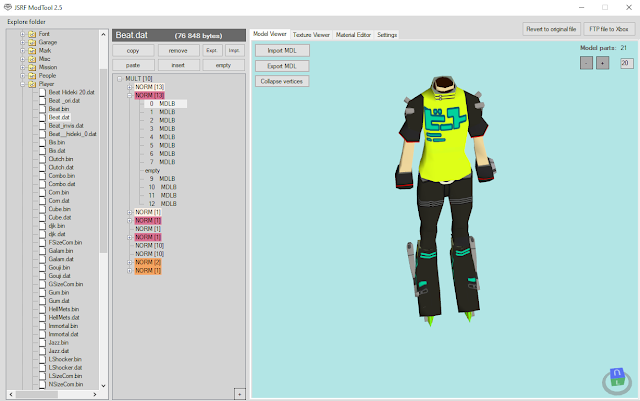Click the Gouji.dat file icon

pyautogui.click(x=42, y=276)
